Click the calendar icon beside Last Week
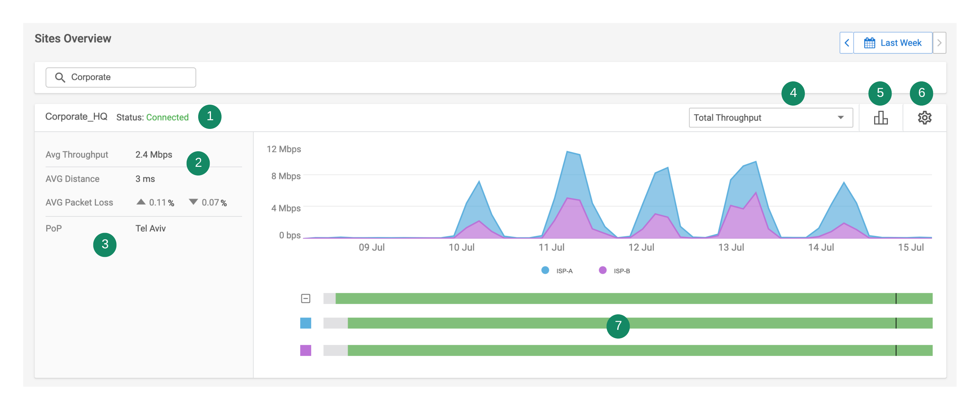The width and height of the screenshot is (980, 410). pos(869,43)
